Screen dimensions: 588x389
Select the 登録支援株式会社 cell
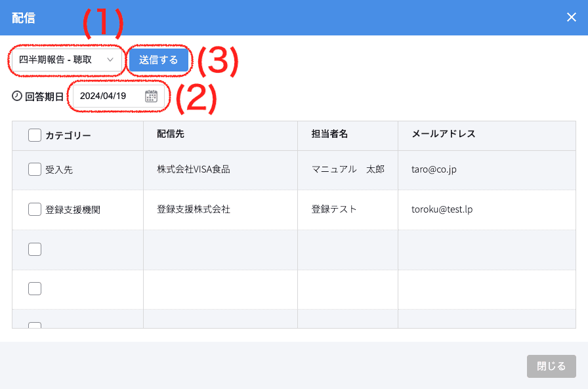[193, 209]
